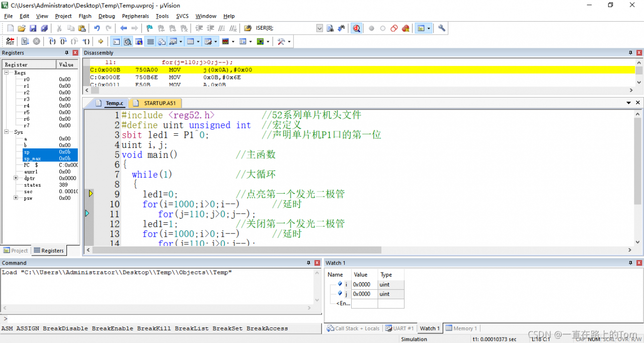The image size is (644, 343).
Task: Click the Step Into icon
Action: click(52, 42)
